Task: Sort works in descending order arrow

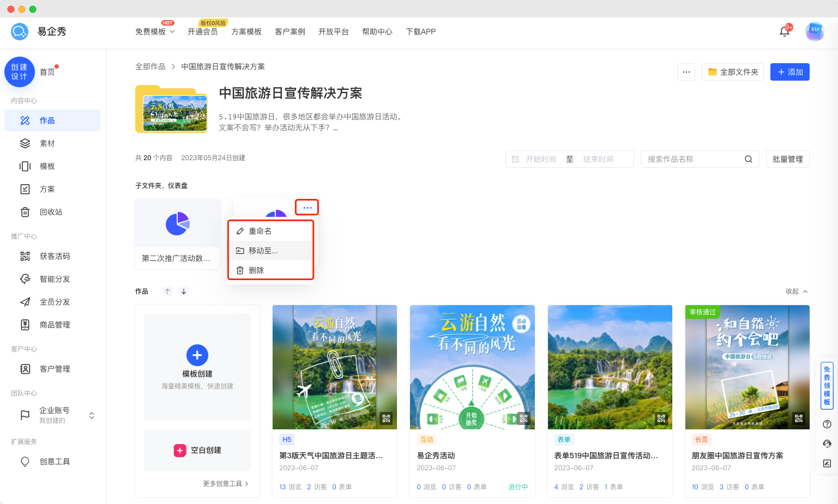Action: tap(184, 292)
